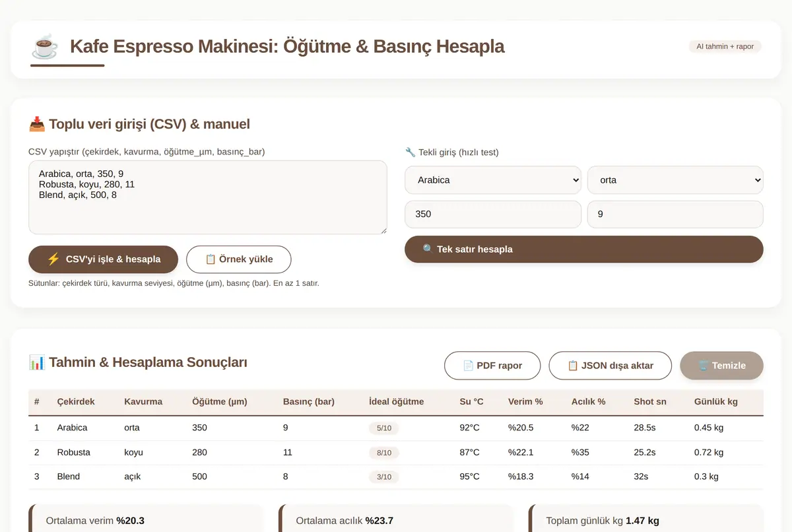
Task: Select the 'Robusta' cell in row 2
Action: coord(74,453)
